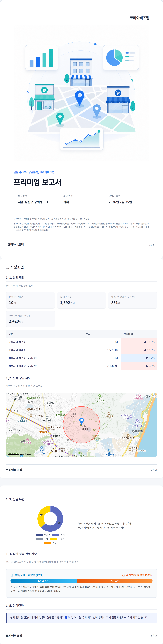This screenshot has width=163, height=644.
Task: Click the 1_2. 분석 상권 지도 heading
Action: [x=18, y=378]
